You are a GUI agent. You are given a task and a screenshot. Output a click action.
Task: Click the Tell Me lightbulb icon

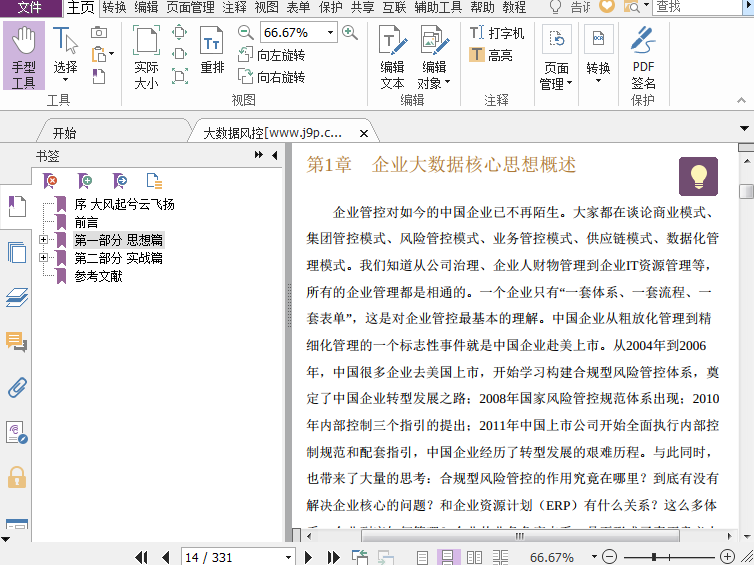556,6
